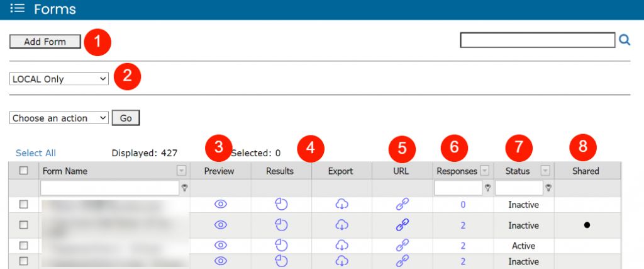644x269 pixels.
Task: Click the filter icon beside Form Name filter
Action: click(x=185, y=188)
